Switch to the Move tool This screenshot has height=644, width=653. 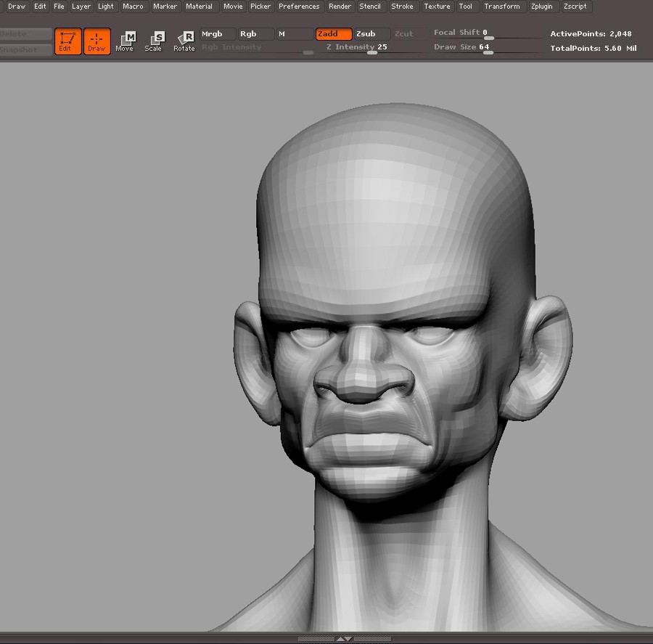coord(125,41)
